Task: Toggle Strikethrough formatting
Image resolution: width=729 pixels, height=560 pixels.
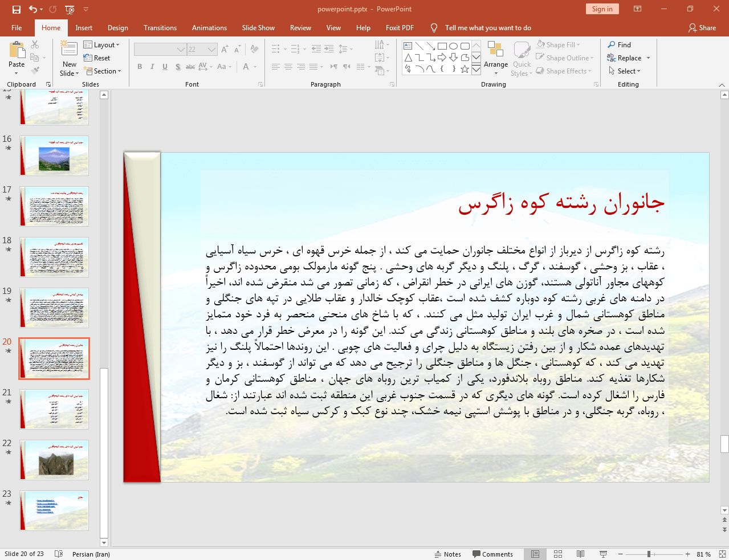Action: [190, 67]
